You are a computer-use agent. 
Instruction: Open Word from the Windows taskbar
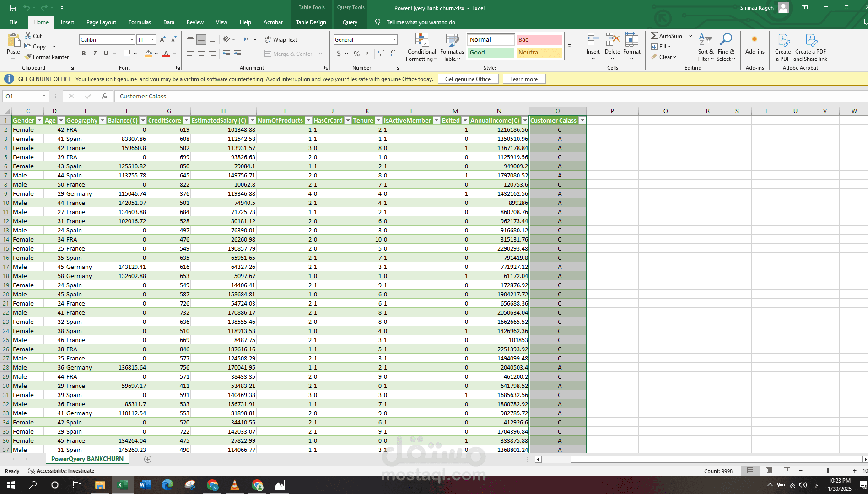click(x=145, y=485)
